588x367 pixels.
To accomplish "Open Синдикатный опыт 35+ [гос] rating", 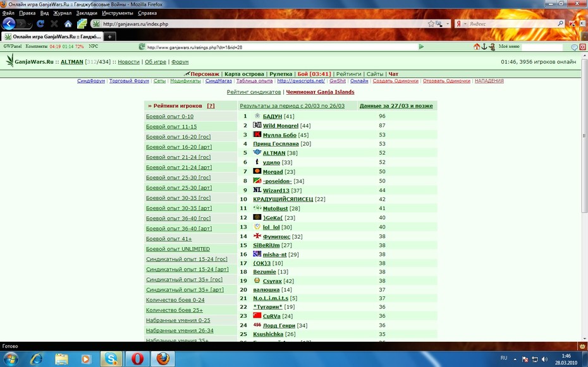I will pyautogui.click(x=184, y=279).
